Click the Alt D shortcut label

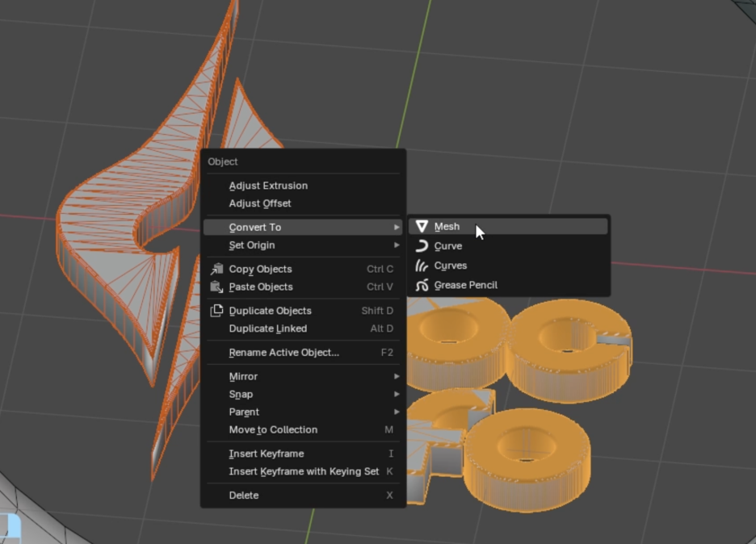point(381,328)
